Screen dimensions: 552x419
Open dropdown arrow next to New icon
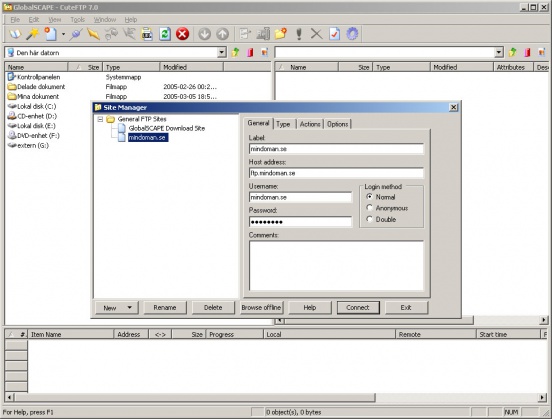point(63,35)
